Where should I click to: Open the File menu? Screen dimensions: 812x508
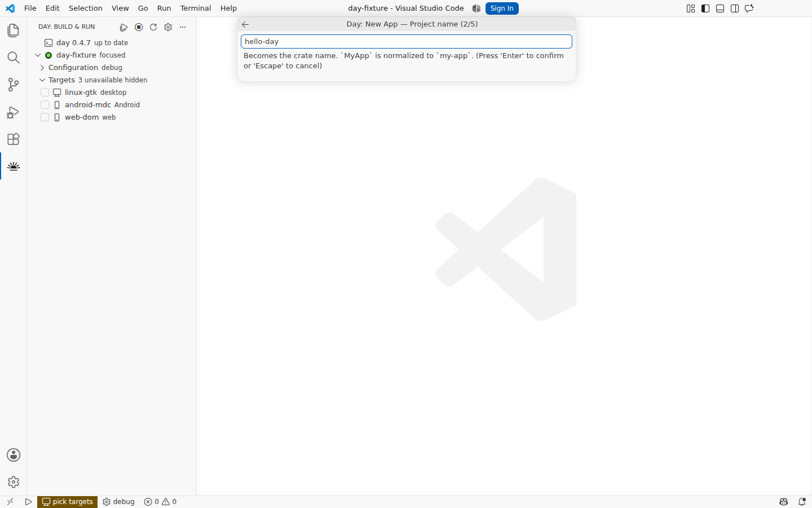coord(30,8)
